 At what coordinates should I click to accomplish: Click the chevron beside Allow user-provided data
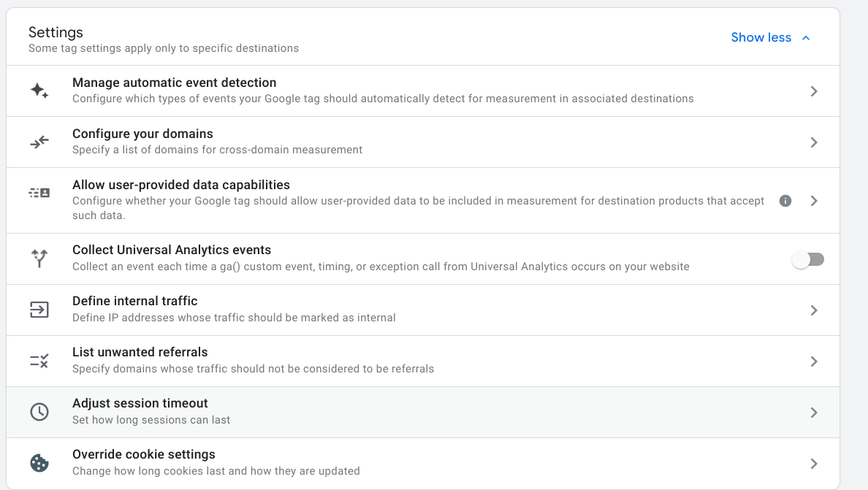coord(814,201)
